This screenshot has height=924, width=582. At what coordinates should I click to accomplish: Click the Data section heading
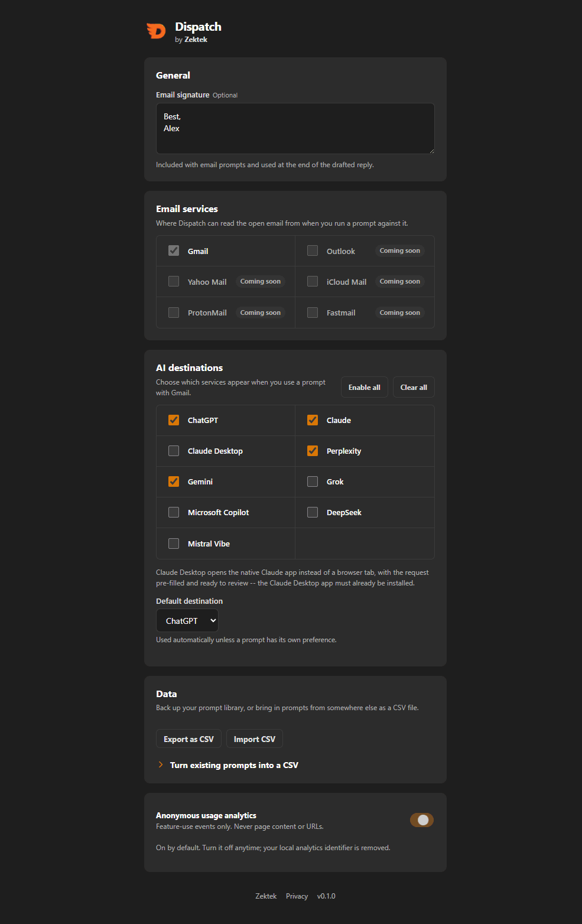click(167, 694)
